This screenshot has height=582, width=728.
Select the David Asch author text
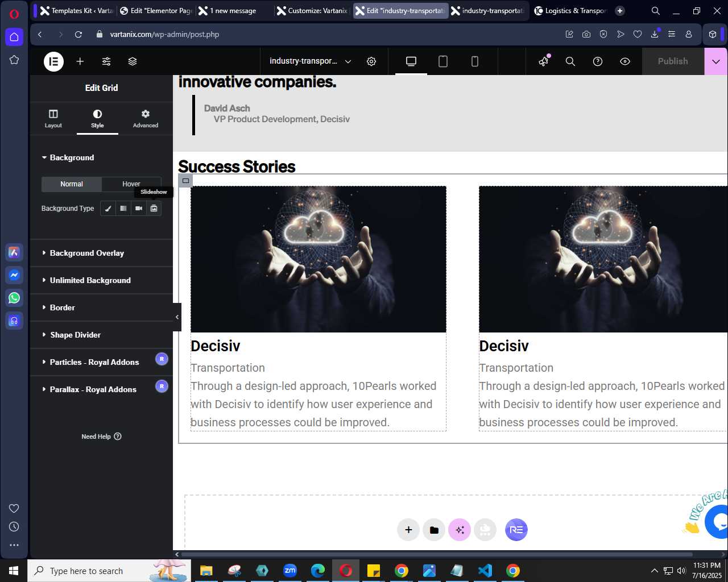coord(227,108)
